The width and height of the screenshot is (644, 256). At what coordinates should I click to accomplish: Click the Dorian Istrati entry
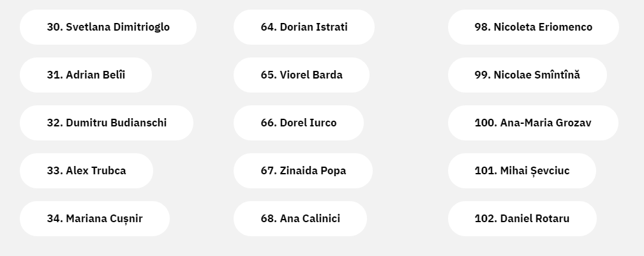pyautogui.click(x=304, y=27)
